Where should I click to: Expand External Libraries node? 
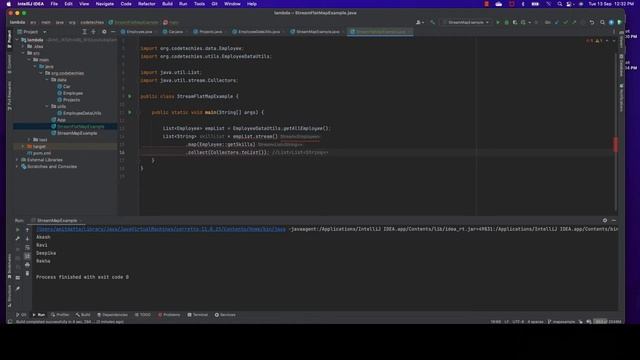[x=17, y=160]
